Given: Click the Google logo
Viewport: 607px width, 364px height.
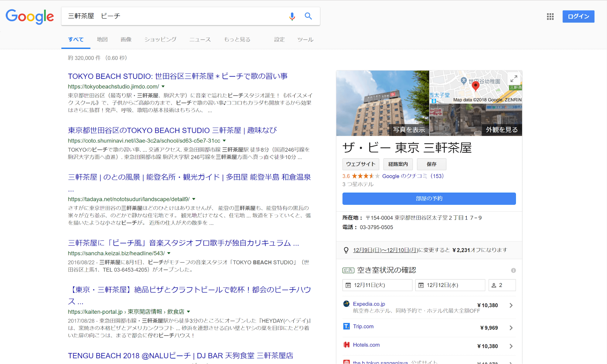Looking at the screenshot, I should pyautogui.click(x=30, y=17).
